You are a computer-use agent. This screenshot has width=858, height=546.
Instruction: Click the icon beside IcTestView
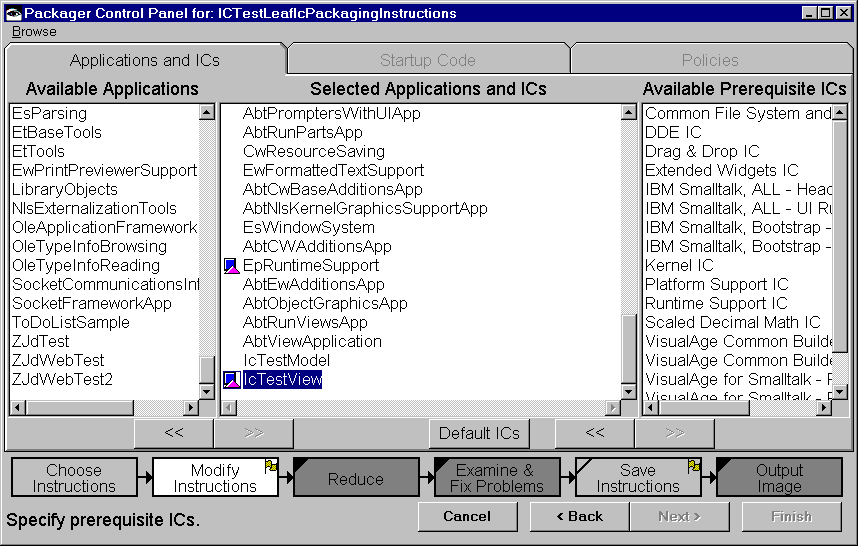pos(231,380)
